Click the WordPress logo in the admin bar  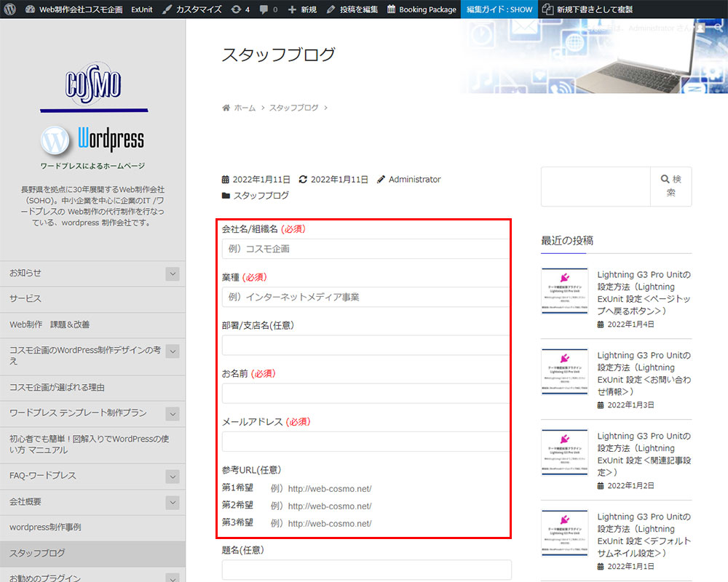pos(10,9)
